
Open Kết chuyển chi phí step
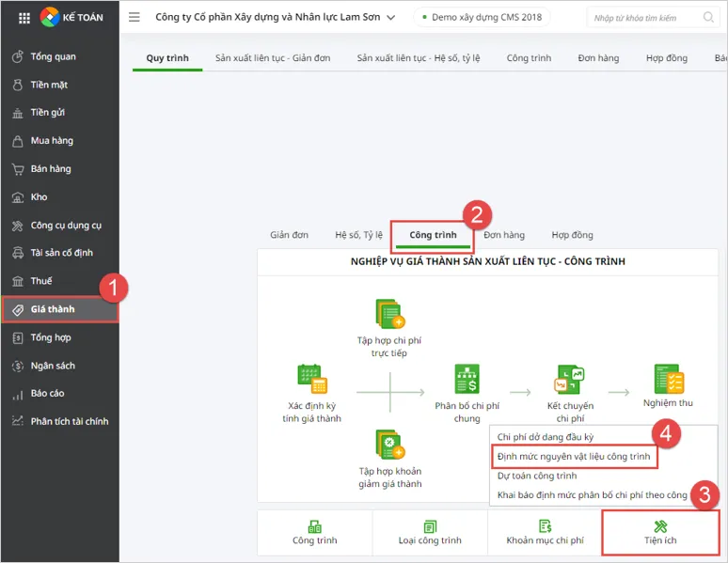click(571, 378)
